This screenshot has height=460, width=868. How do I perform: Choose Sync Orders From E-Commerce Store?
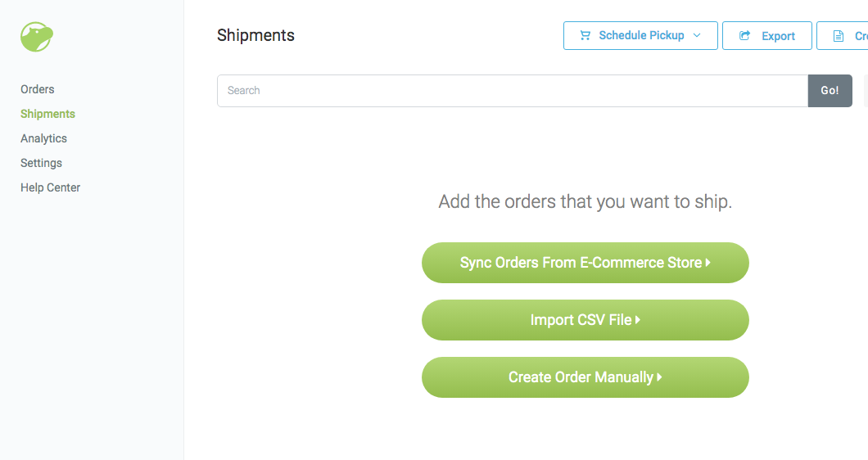click(x=580, y=263)
